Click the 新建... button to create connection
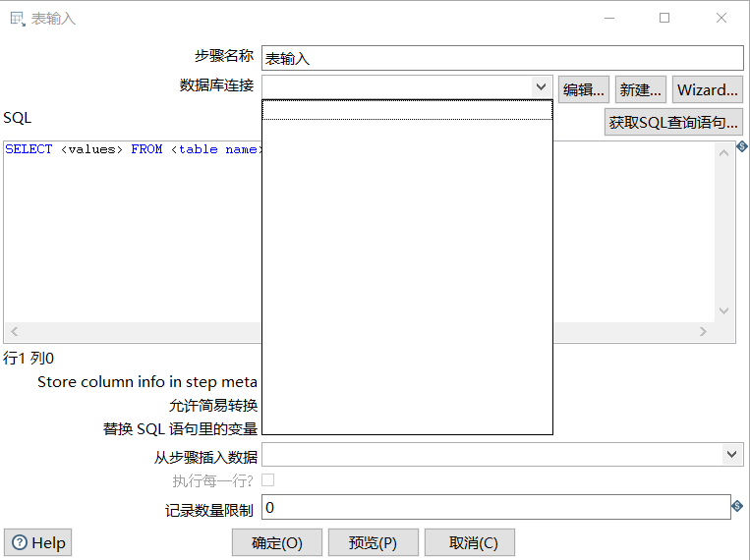 coord(641,89)
